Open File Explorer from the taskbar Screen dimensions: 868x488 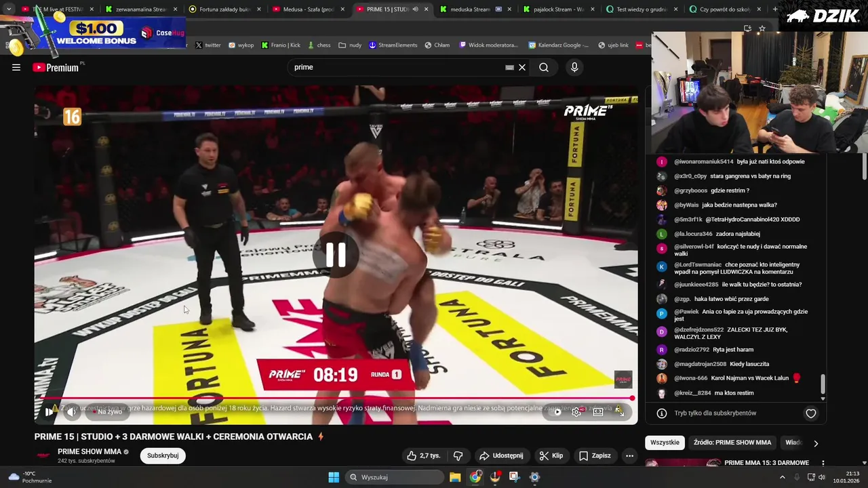pos(455,477)
